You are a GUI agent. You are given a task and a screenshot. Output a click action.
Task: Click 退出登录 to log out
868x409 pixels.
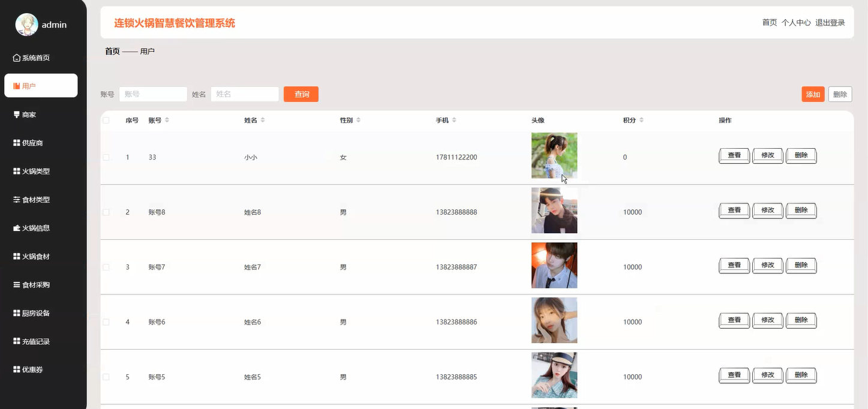click(830, 23)
